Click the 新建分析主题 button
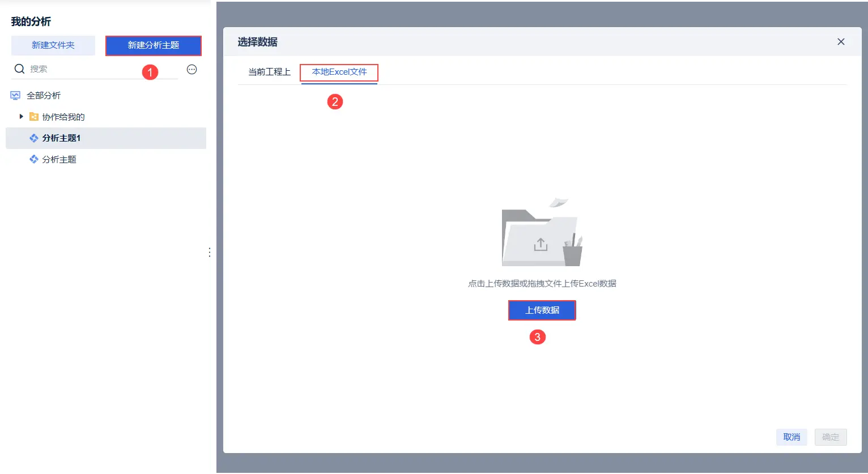868x474 pixels. [x=154, y=45]
